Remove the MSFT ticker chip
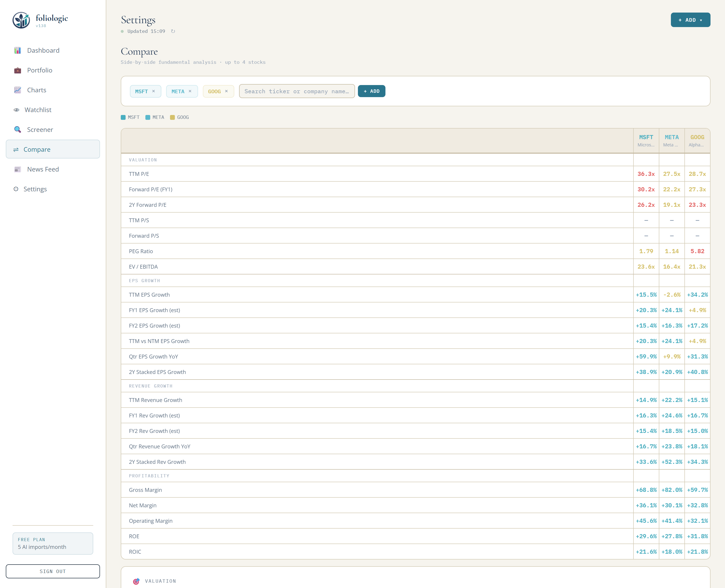This screenshot has width=725, height=588. click(x=154, y=91)
